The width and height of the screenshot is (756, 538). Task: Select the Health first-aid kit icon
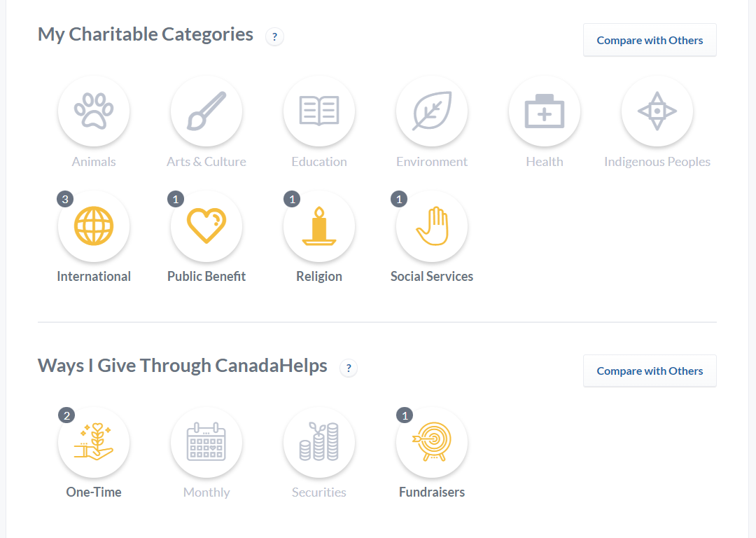545,111
